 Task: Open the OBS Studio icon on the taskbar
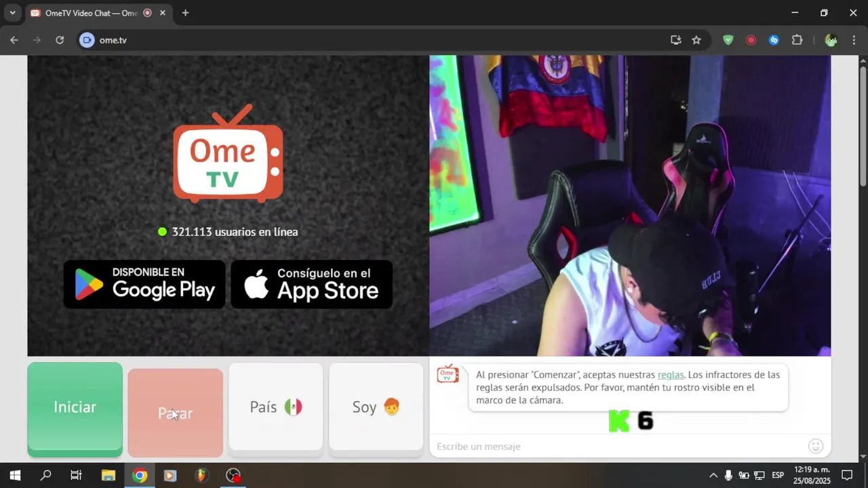(233, 475)
